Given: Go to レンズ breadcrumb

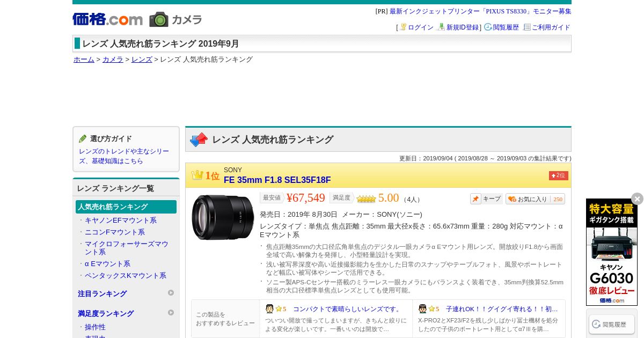Looking at the screenshot, I should (142, 60).
